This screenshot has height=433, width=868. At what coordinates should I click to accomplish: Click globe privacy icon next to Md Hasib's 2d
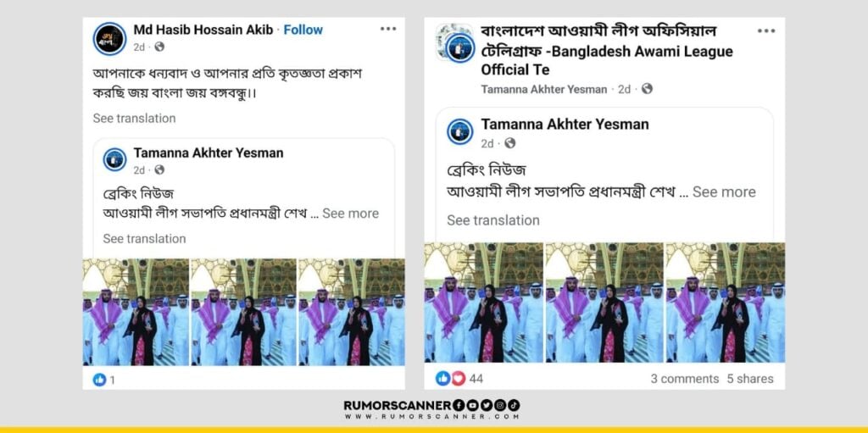point(159,47)
